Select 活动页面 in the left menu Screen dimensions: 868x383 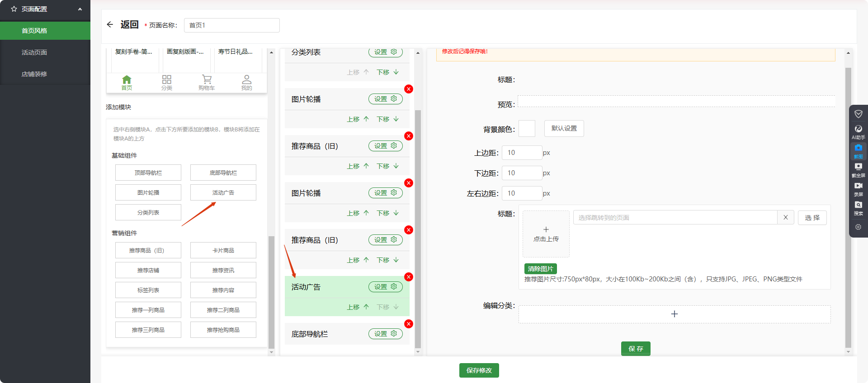coord(34,52)
